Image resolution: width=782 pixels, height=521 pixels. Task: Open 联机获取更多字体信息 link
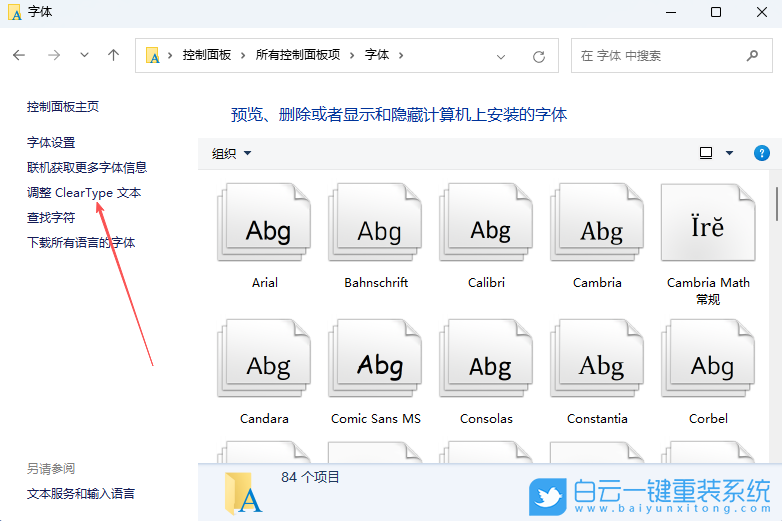tap(87, 168)
